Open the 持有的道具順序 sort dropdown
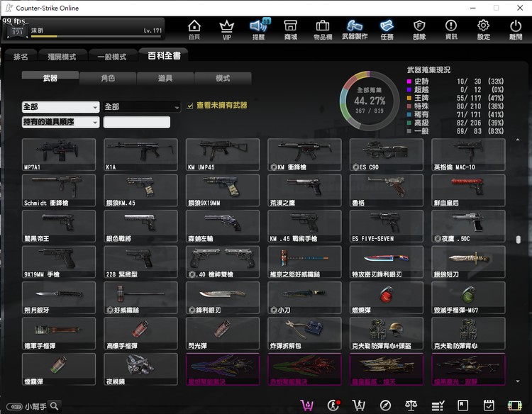This screenshot has height=414, width=532. pyautogui.click(x=60, y=122)
